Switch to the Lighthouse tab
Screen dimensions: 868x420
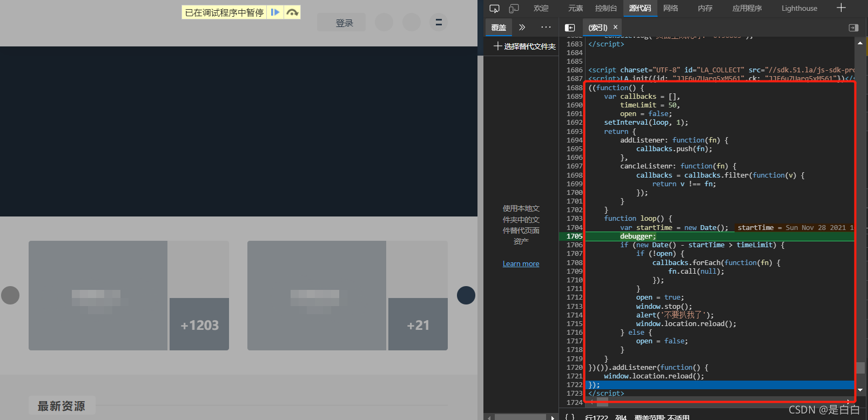[x=799, y=8]
